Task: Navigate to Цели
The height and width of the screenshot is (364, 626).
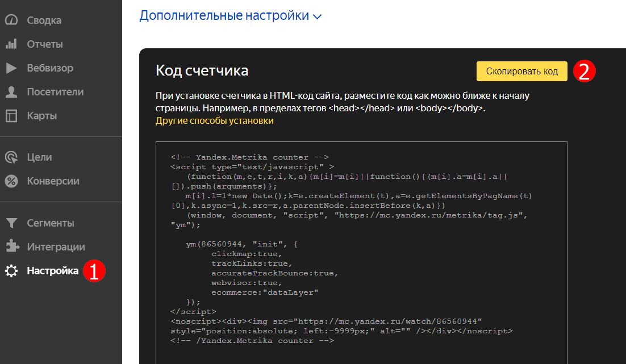Action: (x=39, y=157)
